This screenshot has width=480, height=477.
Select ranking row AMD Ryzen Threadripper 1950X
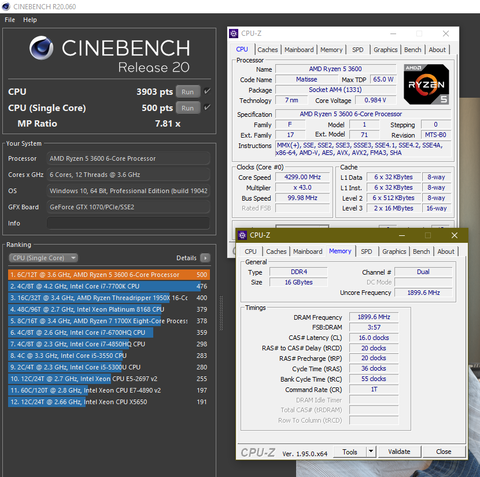click(x=109, y=298)
